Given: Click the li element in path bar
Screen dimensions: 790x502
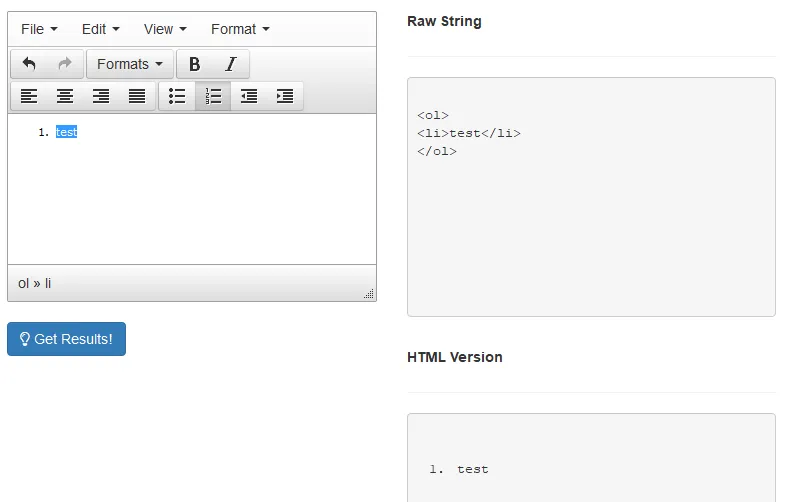Looking at the screenshot, I should pyautogui.click(x=48, y=283).
